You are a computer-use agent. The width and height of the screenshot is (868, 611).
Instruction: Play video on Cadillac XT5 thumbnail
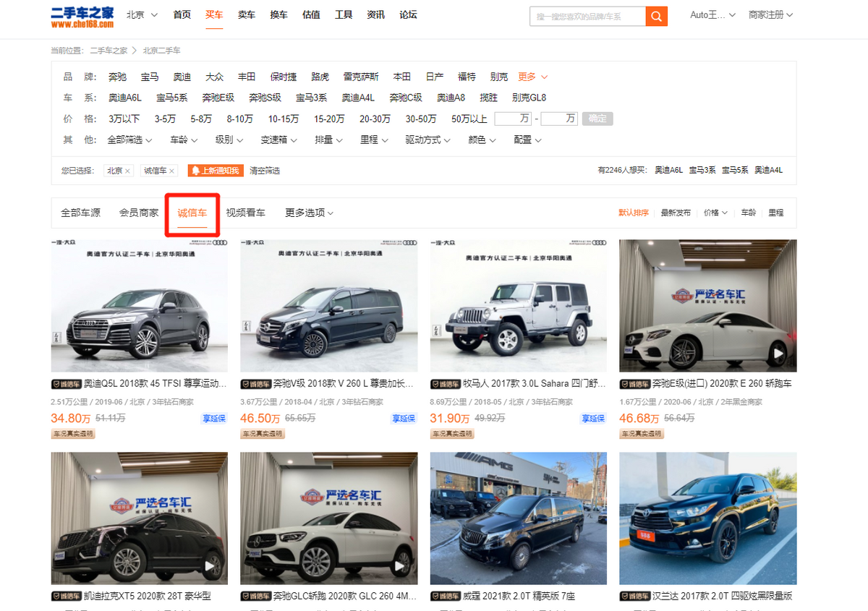[x=210, y=566]
